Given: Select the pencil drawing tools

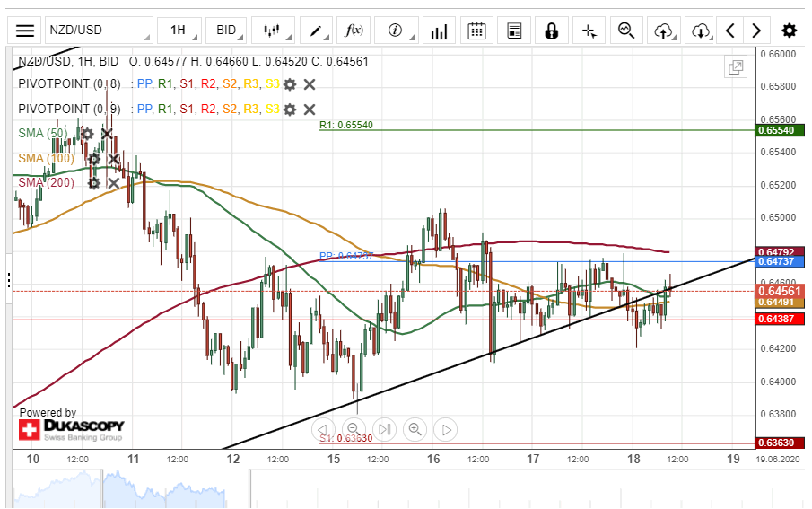Looking at the screenshot, I should pos(316,31).
